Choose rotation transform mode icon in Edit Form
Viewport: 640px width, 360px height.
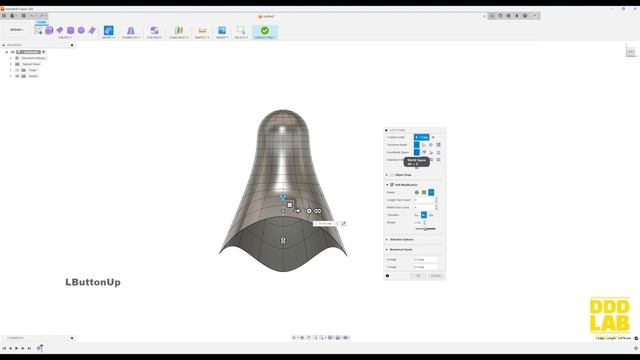coord(431,145)
